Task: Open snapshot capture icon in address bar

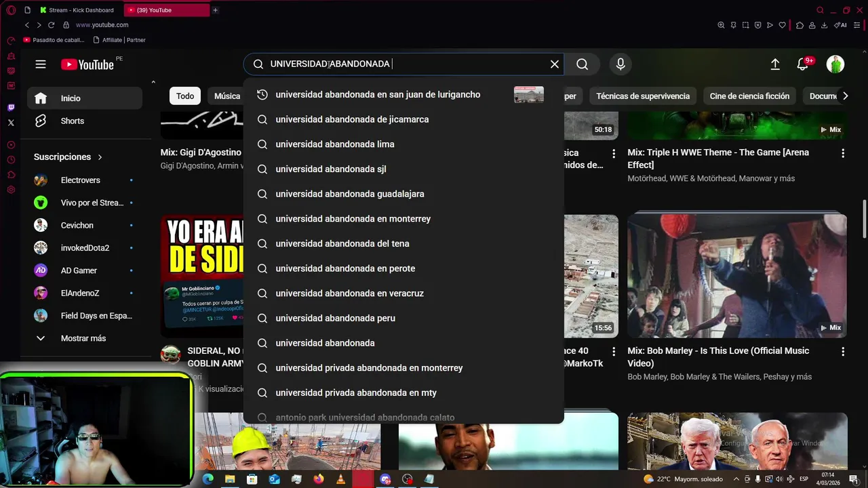Action: coord(745,25)
